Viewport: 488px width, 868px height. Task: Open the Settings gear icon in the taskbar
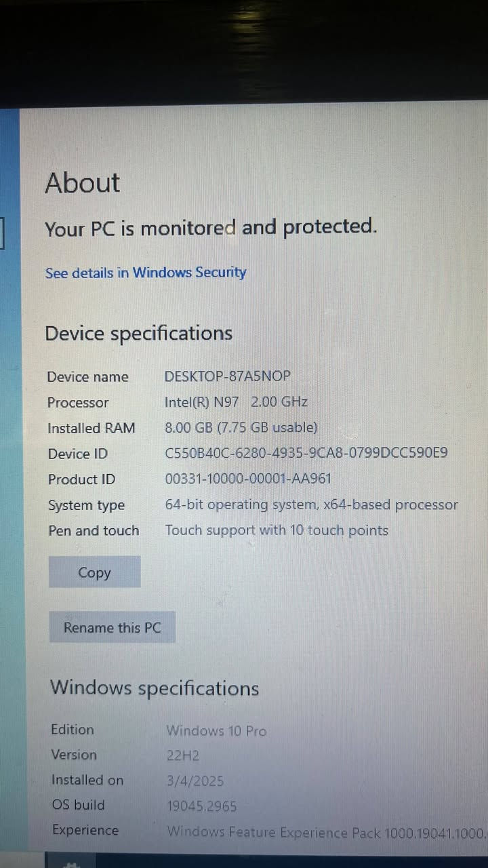click(x=70, y=863)
